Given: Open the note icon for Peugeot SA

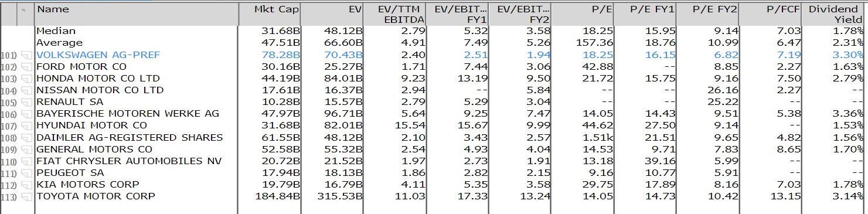Looking at the screenshot, I should (25, 173).
